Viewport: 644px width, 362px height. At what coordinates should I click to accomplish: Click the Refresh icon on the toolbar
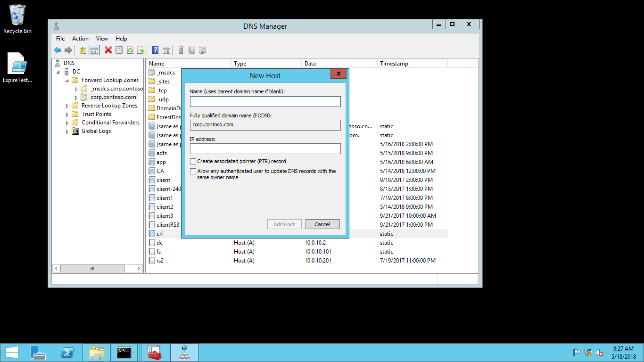click(130, 50)
